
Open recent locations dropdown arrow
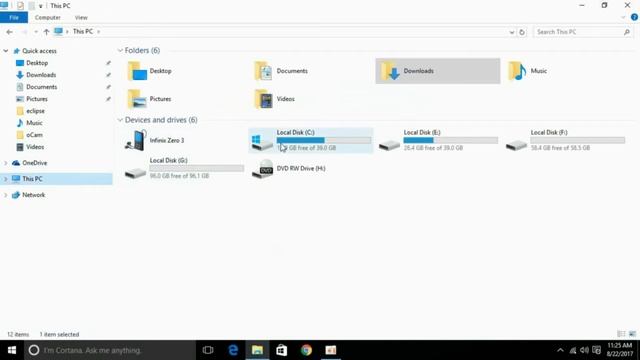[36, 32]
